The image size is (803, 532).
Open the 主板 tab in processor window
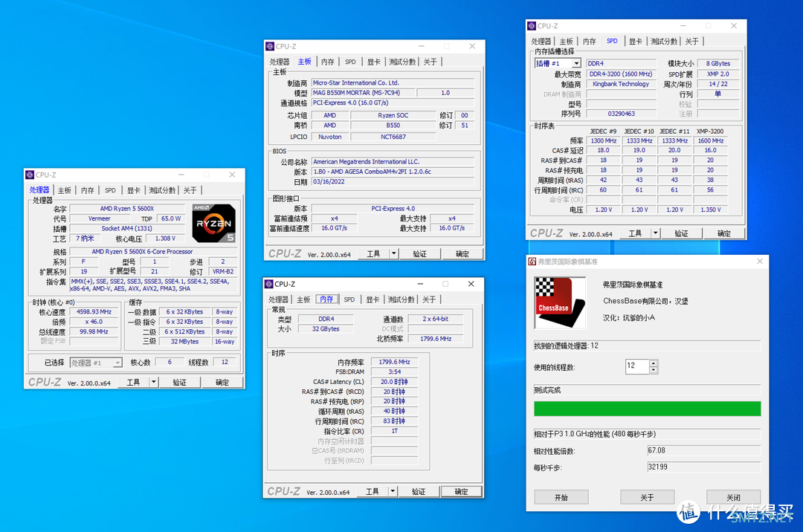[x=65, y=190]
